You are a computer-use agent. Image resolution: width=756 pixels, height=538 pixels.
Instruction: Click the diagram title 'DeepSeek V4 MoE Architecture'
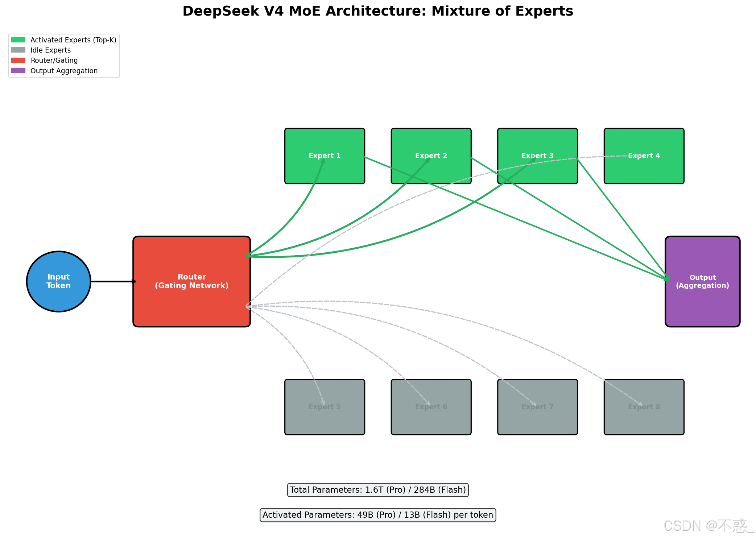click(x=378, y=11)
